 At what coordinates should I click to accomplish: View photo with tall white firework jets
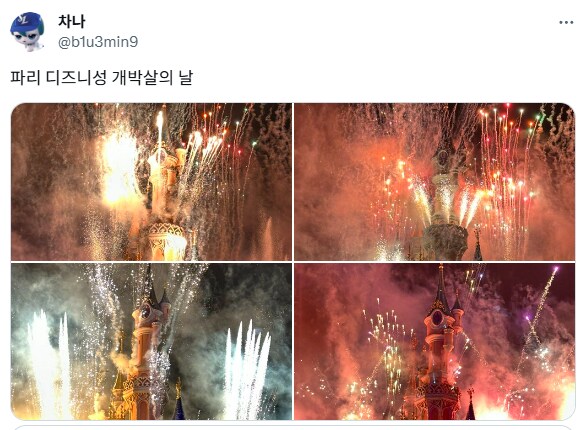[x=152, y=341]
